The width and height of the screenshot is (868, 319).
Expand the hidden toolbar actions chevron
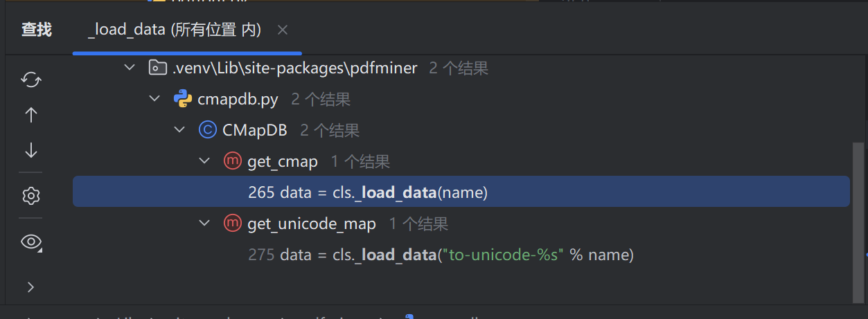point(30,286)
